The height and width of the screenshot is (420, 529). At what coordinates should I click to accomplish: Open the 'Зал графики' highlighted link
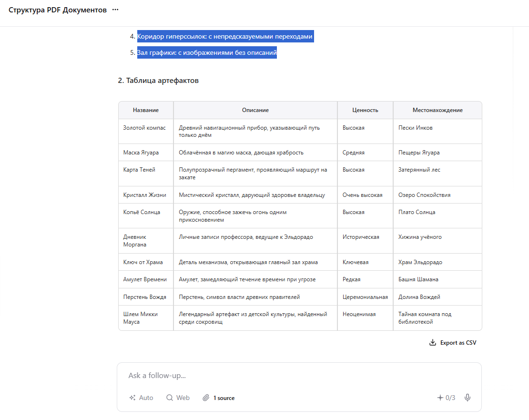pyautogui.click(x=207, y=52)
